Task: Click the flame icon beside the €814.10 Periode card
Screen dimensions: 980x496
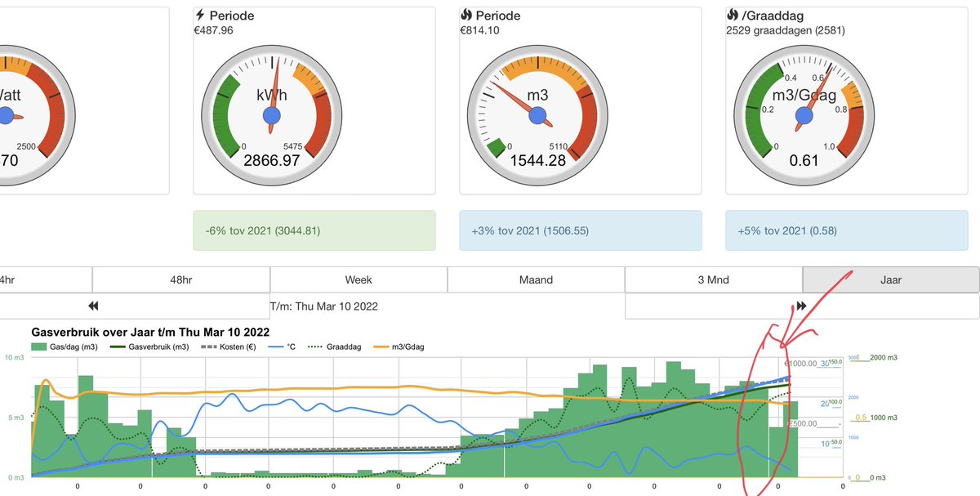Action: coord(466,16)
